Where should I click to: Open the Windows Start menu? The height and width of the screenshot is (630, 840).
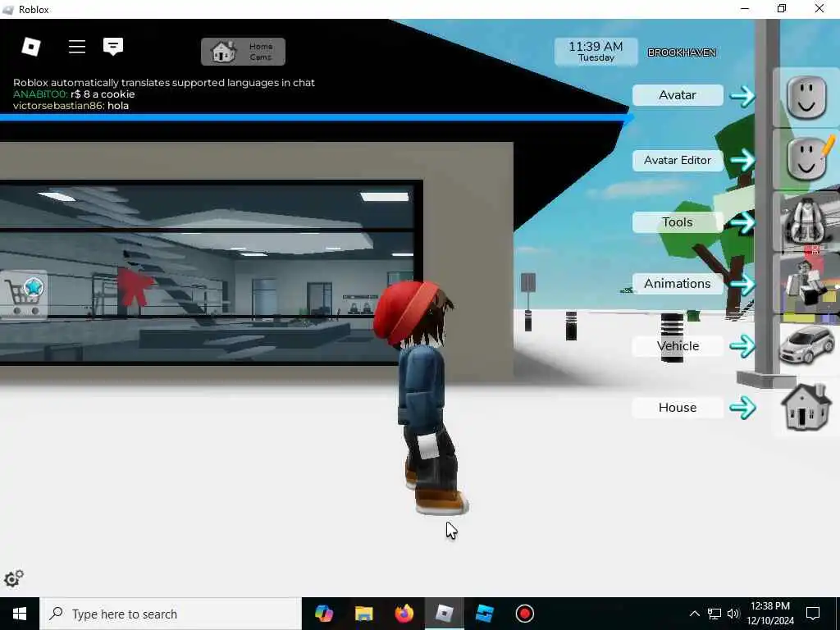20,614
